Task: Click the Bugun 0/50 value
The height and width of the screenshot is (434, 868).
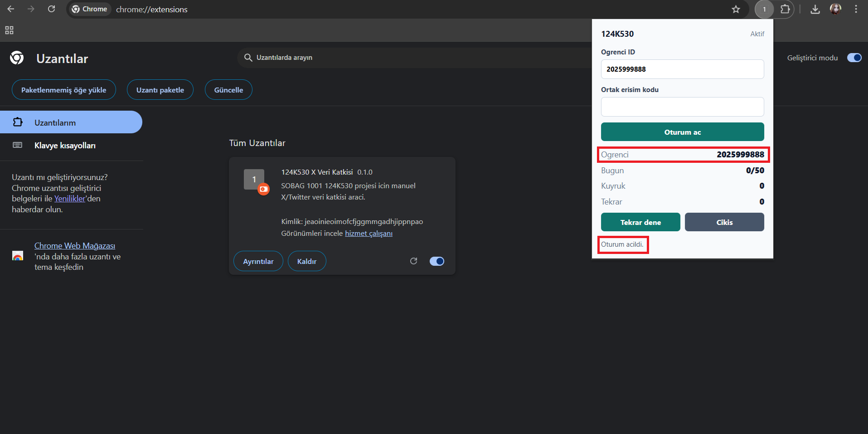Action: [755, 171]
